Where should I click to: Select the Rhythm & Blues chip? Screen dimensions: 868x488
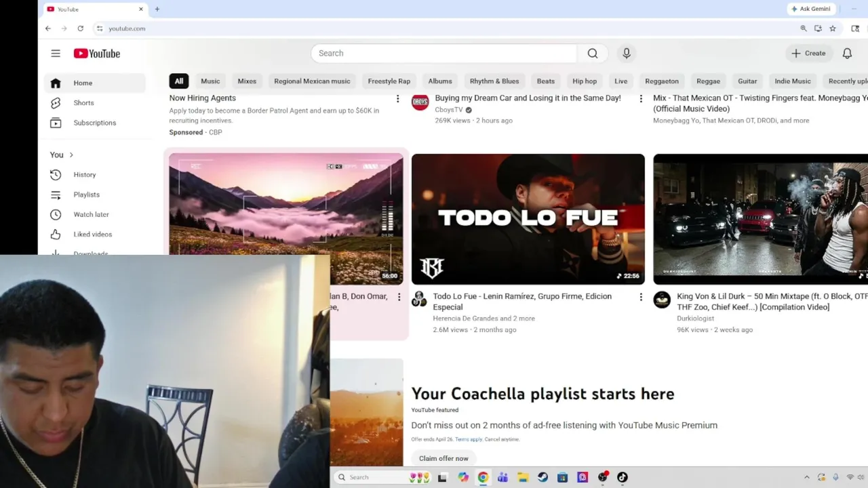tap(494, 81)
